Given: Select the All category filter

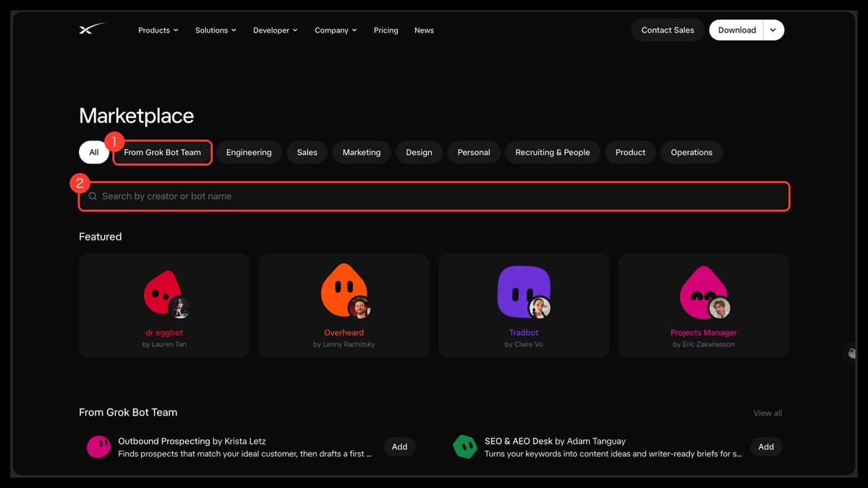Looking at the screenshot, I should [x=94, y=153].
